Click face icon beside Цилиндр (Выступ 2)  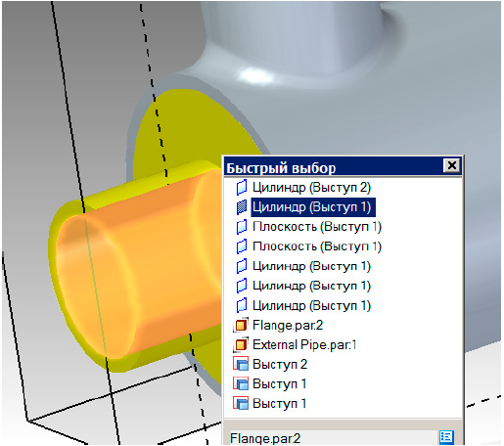pos(242,188)
